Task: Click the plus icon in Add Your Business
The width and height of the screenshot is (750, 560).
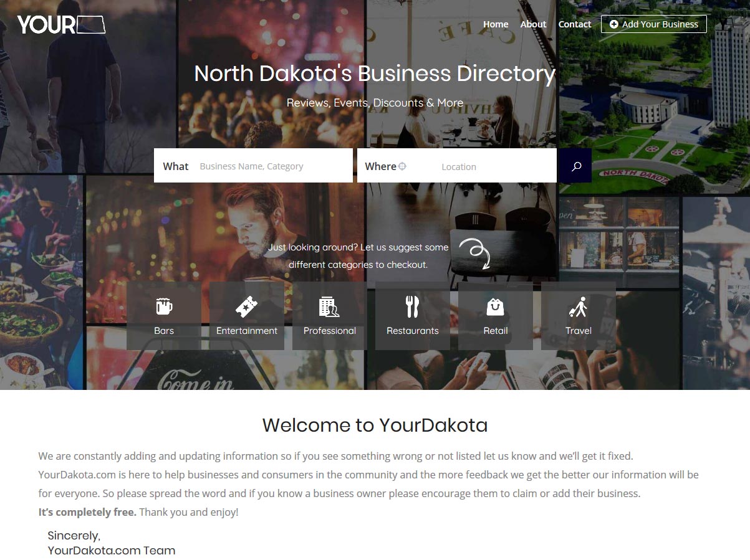Action: [614, 24]
